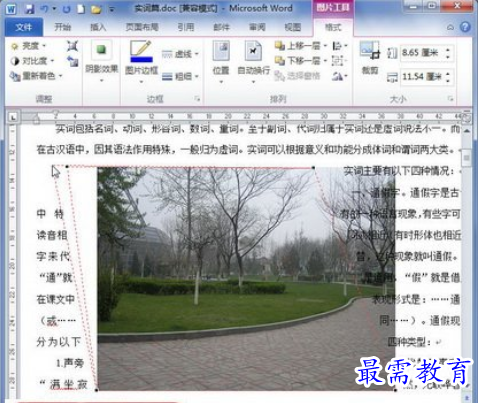Screen dimensions: 479x403
Task: Open the 虚线 dashes dropdown
Action: coord(180,54)
